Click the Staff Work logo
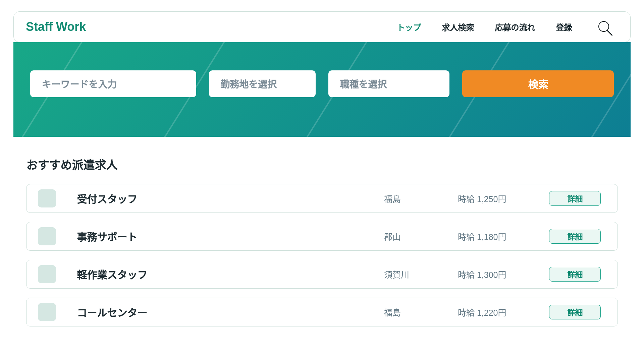The width and height of the screenshot is (644, 362). coord(56,27)
